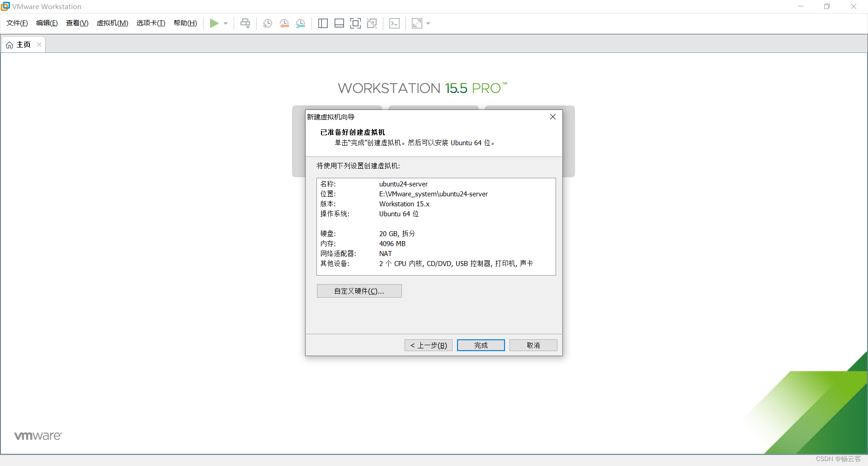Screen dimensions: 868x466
Task: Click the 自定义硬件(C)... button
Action: click(x=359, y=291)
